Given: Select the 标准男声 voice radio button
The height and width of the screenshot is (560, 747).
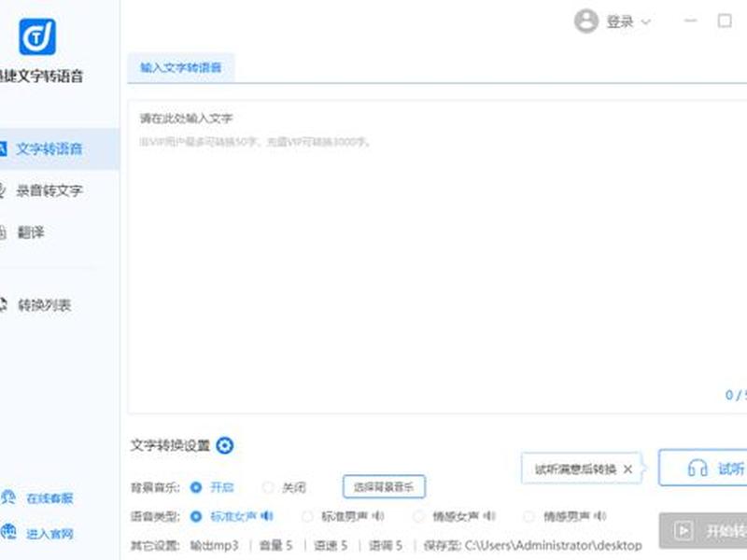Looking at the screenshot, I should click(308, 516).
